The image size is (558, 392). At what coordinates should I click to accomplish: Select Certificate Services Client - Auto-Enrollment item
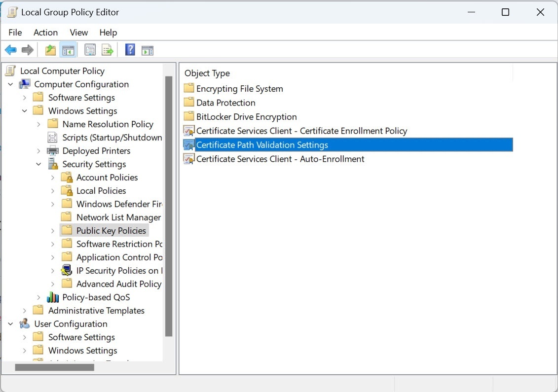(x=280, y=159)
